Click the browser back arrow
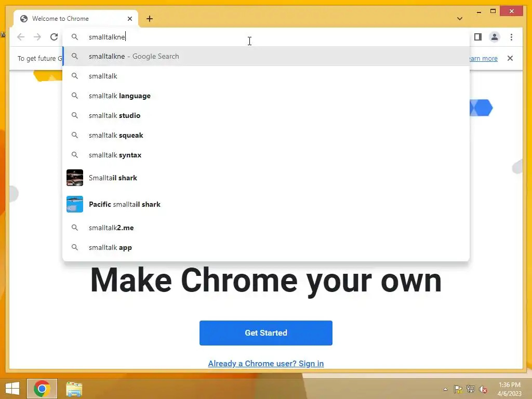Viewport: 532px width, 399px height. [x=21, y=37]
